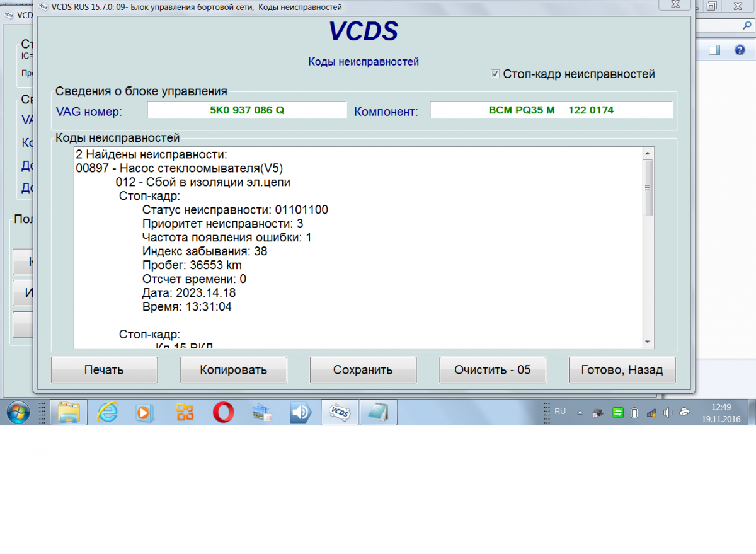The height and width of the screenshot is (554, 756).
Task: Click the Печать button
Action: click(x=104, y=370)
